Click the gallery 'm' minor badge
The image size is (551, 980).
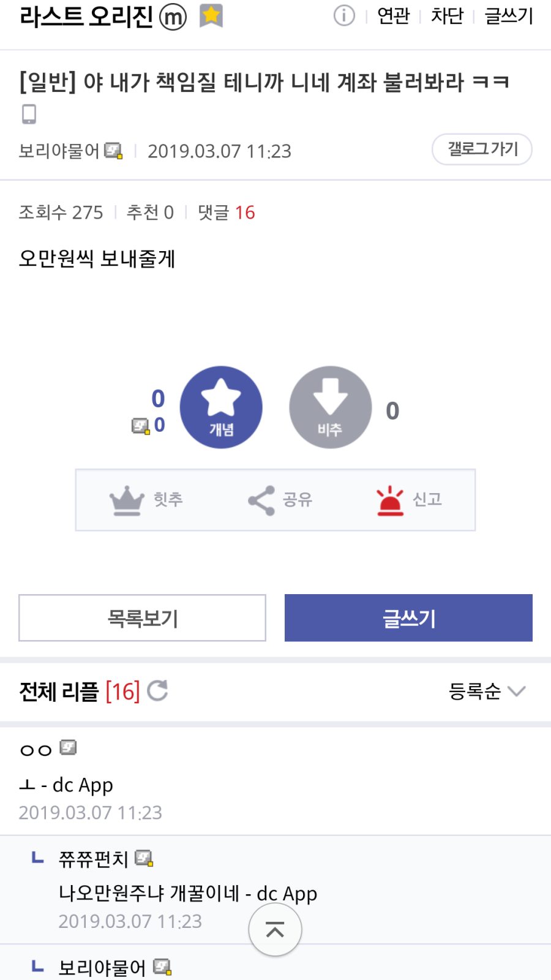pos(173,17)
